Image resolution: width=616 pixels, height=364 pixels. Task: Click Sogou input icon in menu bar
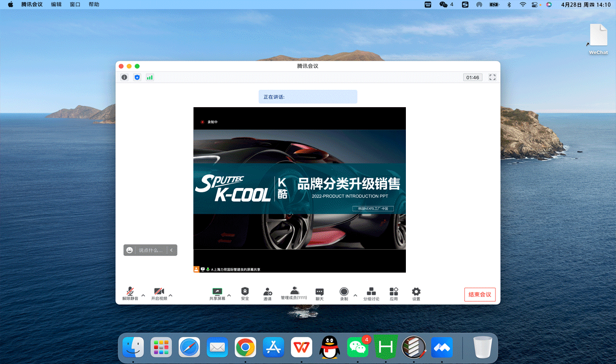[465, 4]
